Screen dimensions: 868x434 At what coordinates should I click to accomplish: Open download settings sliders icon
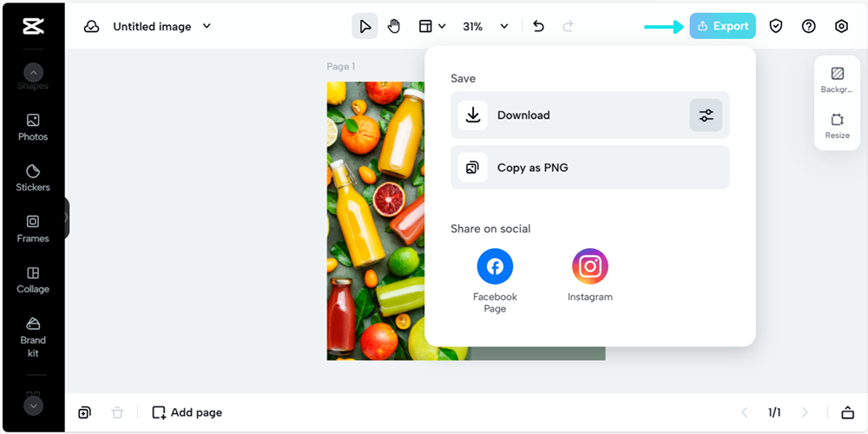coord(706,115)
